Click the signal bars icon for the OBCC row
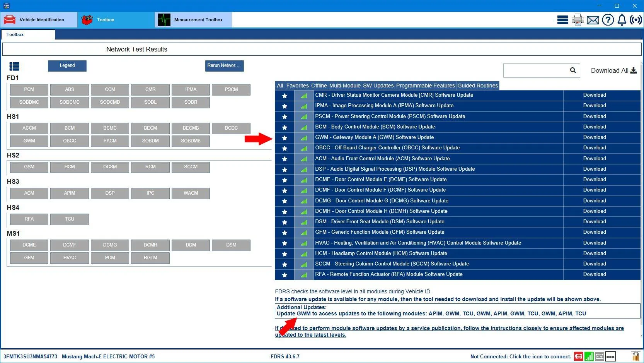 tap(304, 148)
